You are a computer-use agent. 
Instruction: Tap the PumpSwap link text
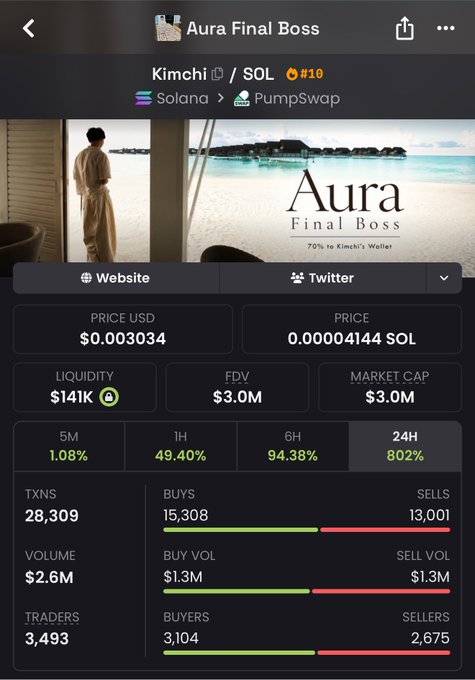(x=297, y=98)
